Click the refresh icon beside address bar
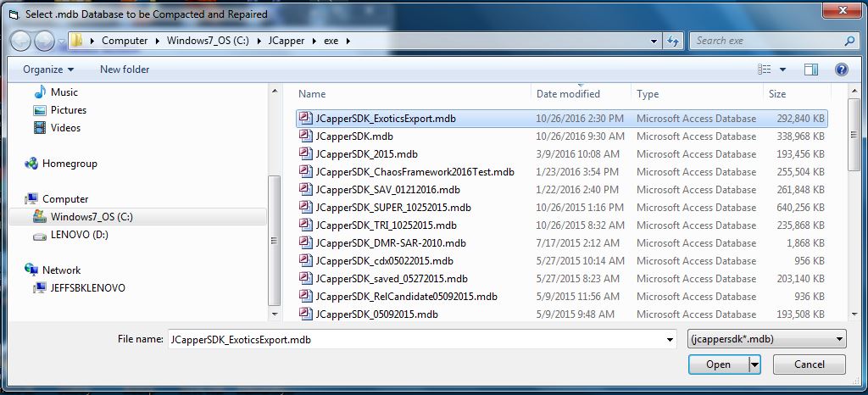 pyautogui.click(x=673, y=41)
